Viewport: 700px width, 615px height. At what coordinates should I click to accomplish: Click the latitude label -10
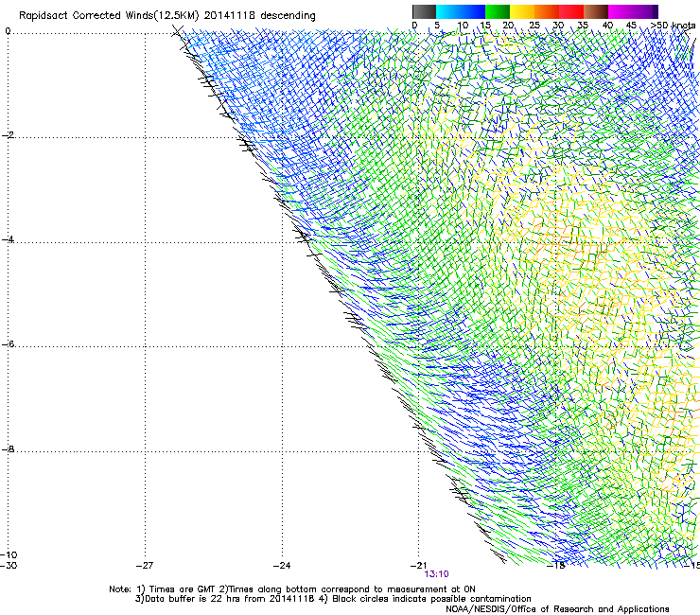[9, 554]
